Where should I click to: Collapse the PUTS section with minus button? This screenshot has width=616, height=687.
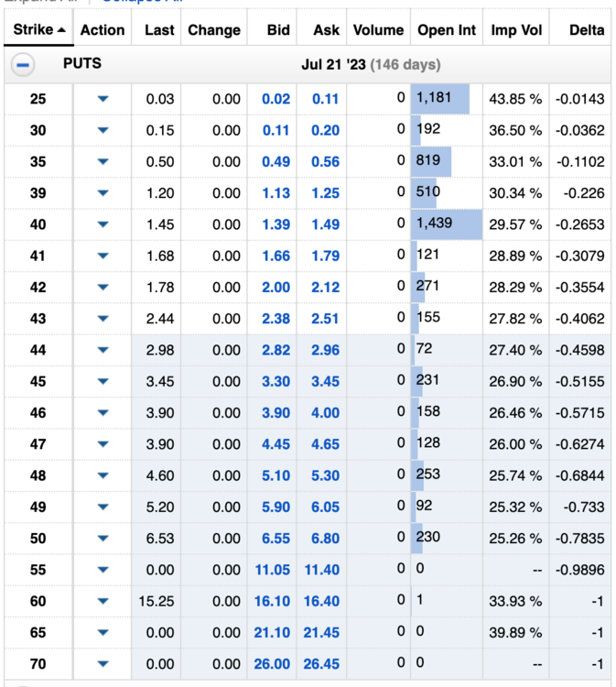23,65
